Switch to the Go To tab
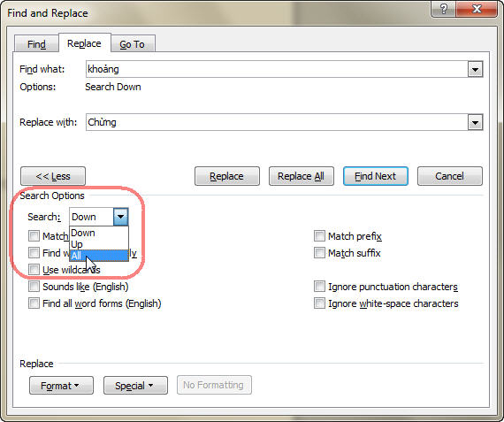The width and height of the screenshot is (504, 422). click(x=132, y=44)
